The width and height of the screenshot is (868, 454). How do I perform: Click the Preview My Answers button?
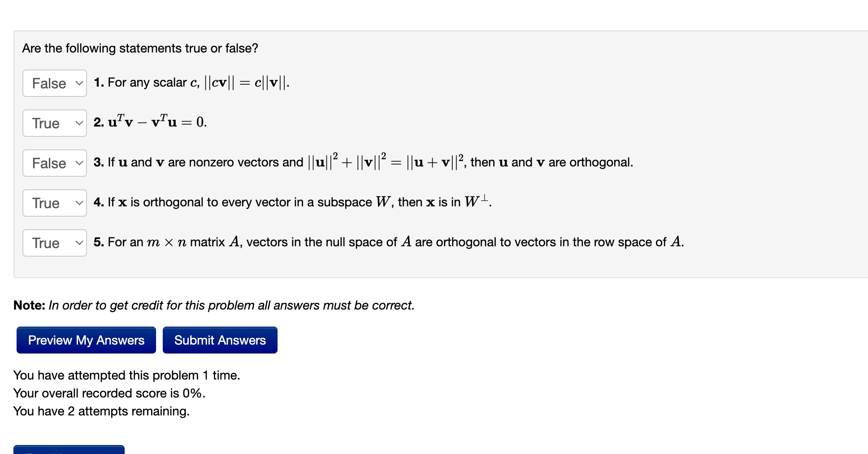[86, 340]
